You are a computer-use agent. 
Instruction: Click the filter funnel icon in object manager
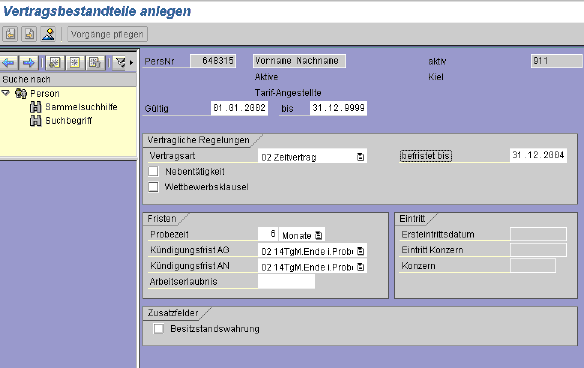[120, 63]
